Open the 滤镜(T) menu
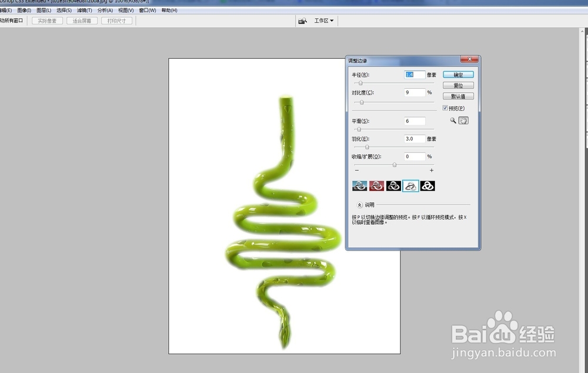Viewport: 588px width, 373px height. (x=84, y=10)
